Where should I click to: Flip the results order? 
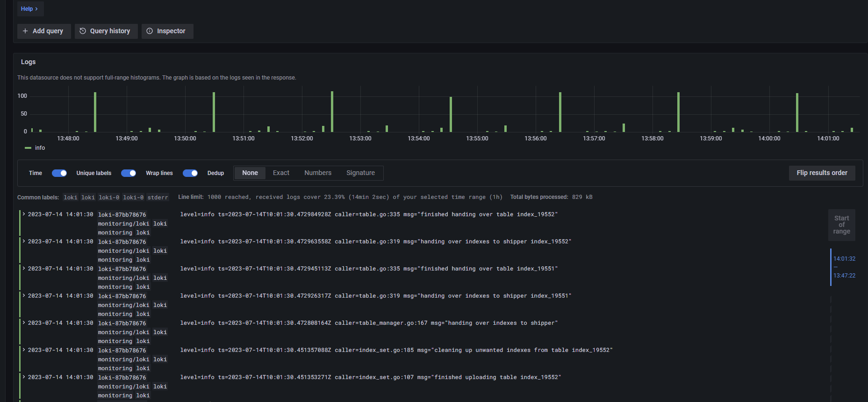pos(822,173)
